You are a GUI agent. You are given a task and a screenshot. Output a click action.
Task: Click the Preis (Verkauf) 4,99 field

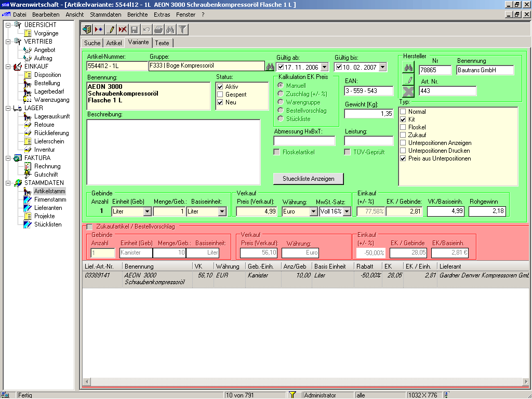tap(257, 211)
